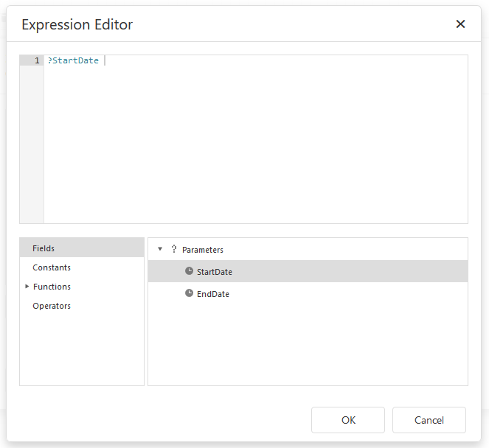Collapse the Parameters node arrow
The height and width of the screenshot is (448, 489).
tap(160, 249)
